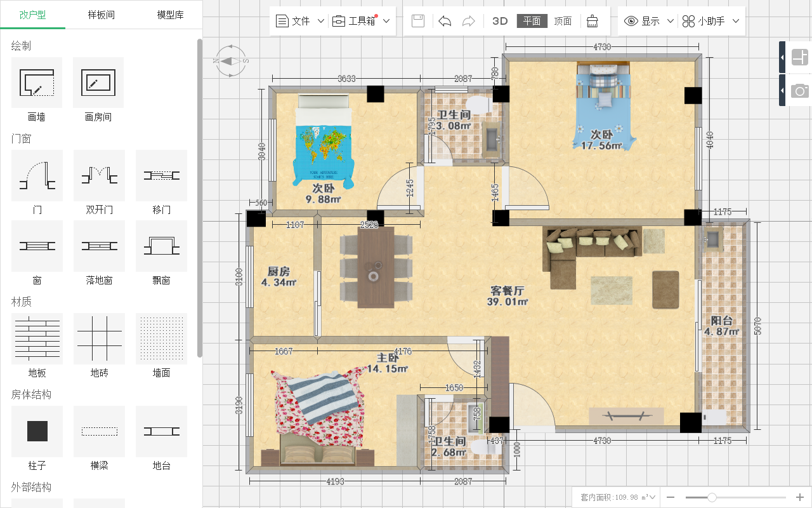Select the 落地窗 floor window tool
812x508 pixels.
pos(99,246)
